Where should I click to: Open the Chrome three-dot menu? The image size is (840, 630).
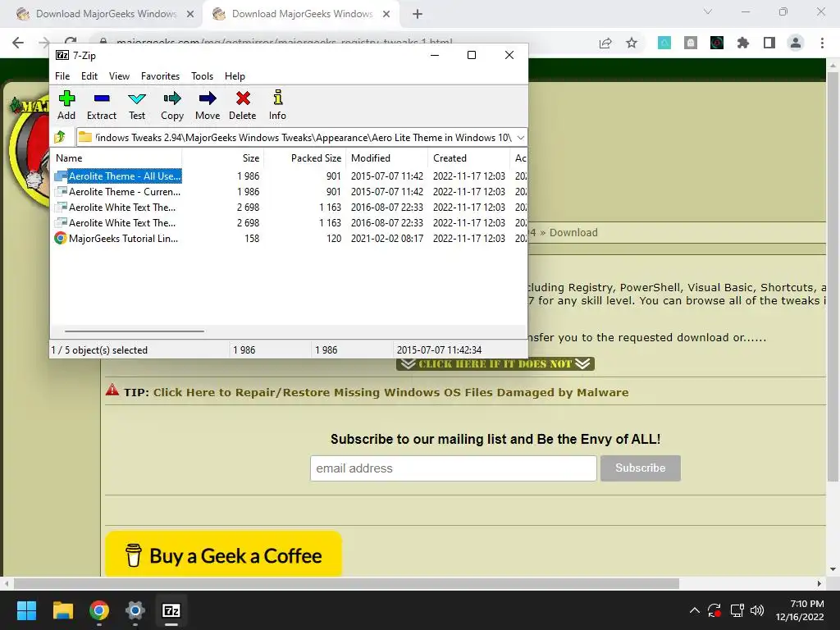coord(822,43)
